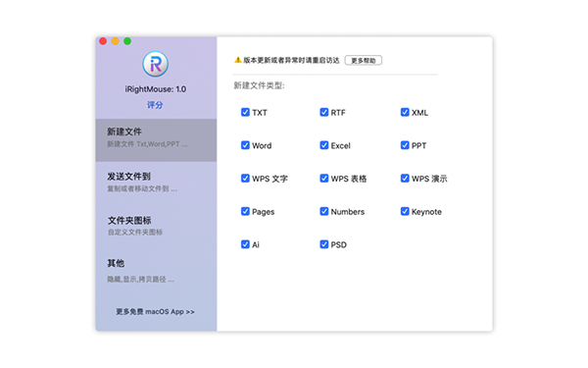The image size is (588, 368).
Task: Toggle the Excel checkbox
Action: 324,145
